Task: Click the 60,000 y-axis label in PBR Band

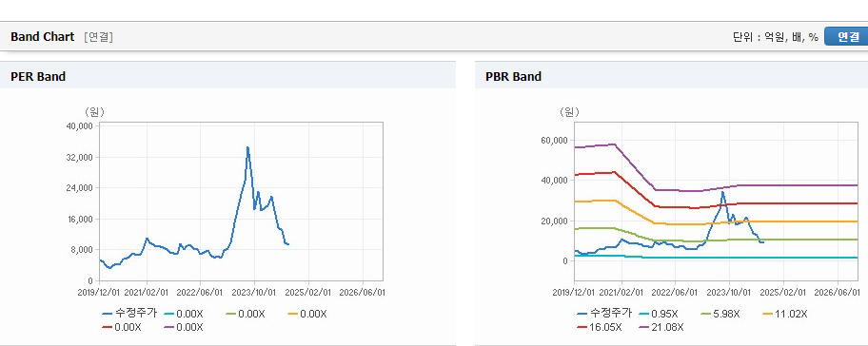Action: [x=554, y=140]
